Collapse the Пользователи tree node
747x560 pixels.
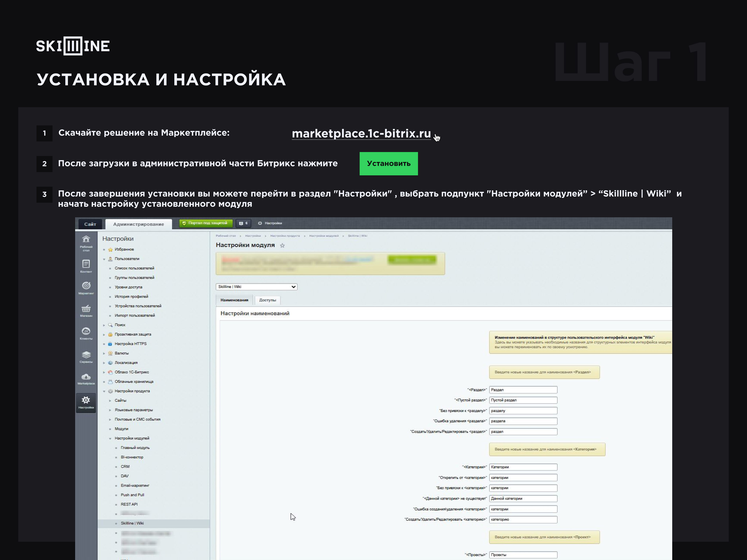[104, 259]
